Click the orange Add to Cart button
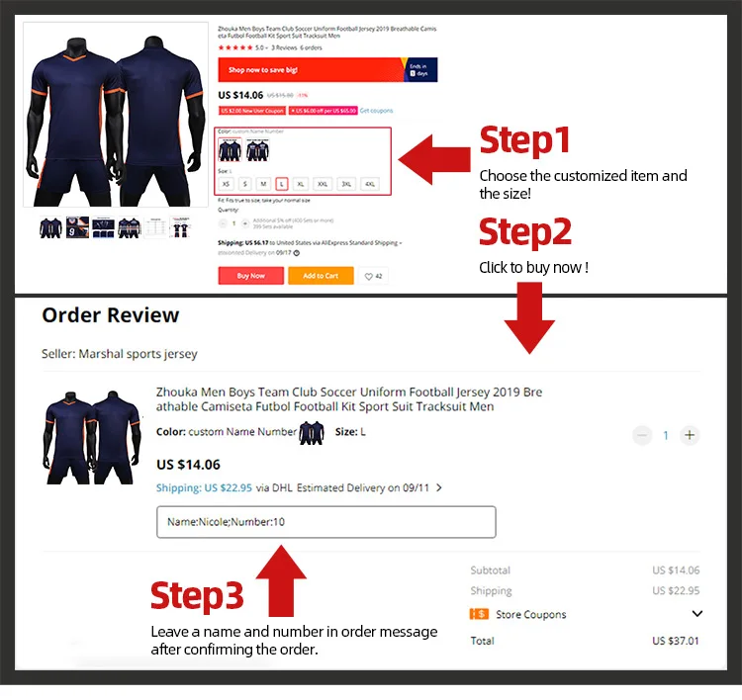This screenshot has width=742, height=700. pyautogui.click(x=321, y=275)
